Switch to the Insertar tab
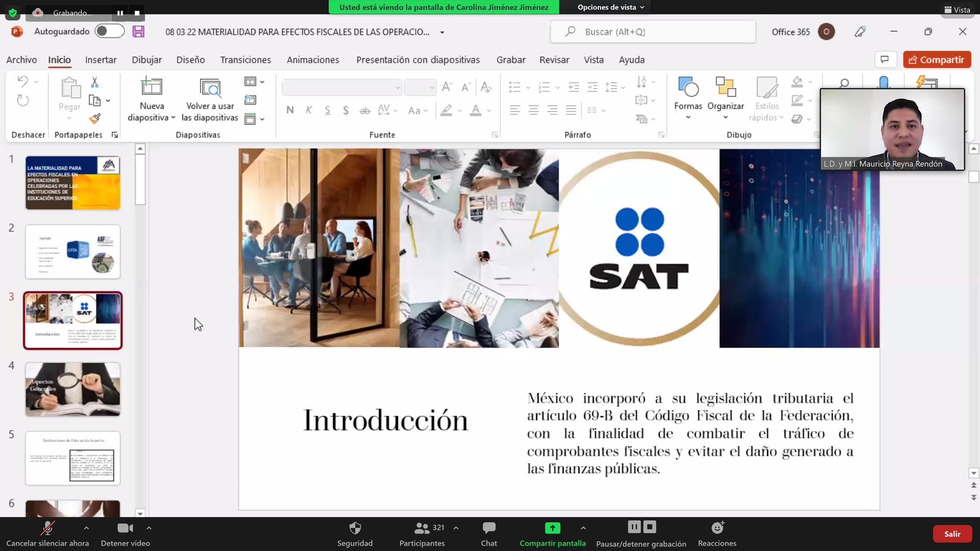This screenshot has height=551, width=980. [x=101, y=60]
